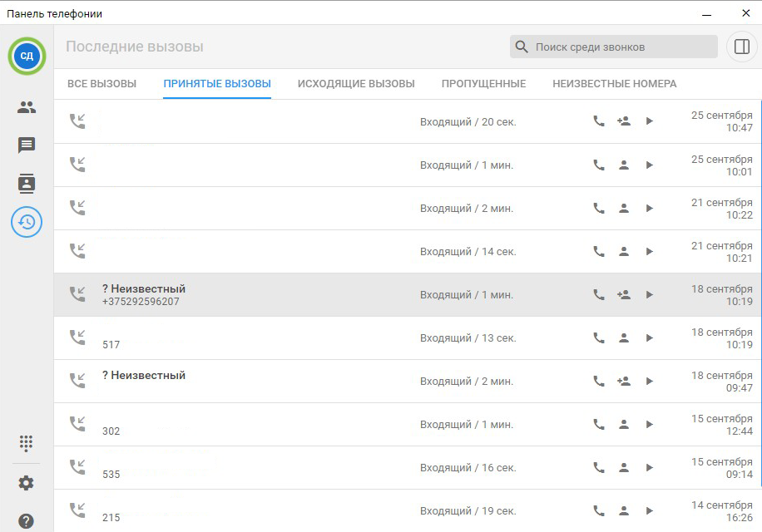Viewport: 762px width, 532px height.
Task: Select the call row from 215
Action: [x=250, y=510]
